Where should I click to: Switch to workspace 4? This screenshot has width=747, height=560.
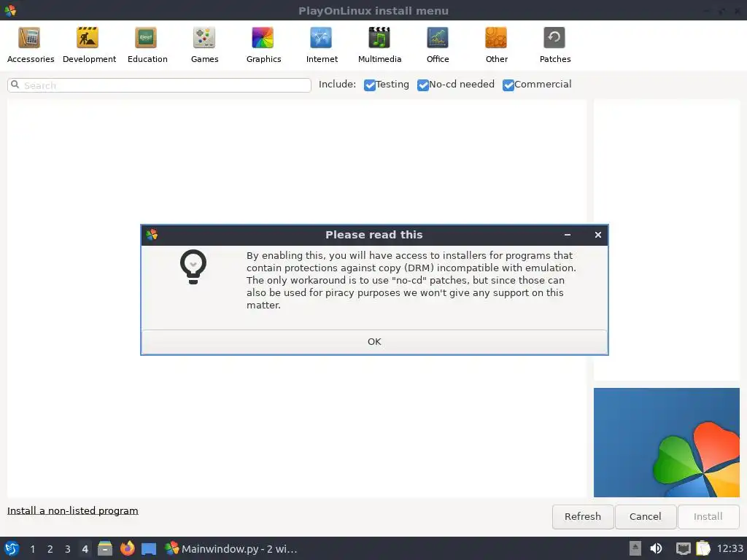coord(85,549)
